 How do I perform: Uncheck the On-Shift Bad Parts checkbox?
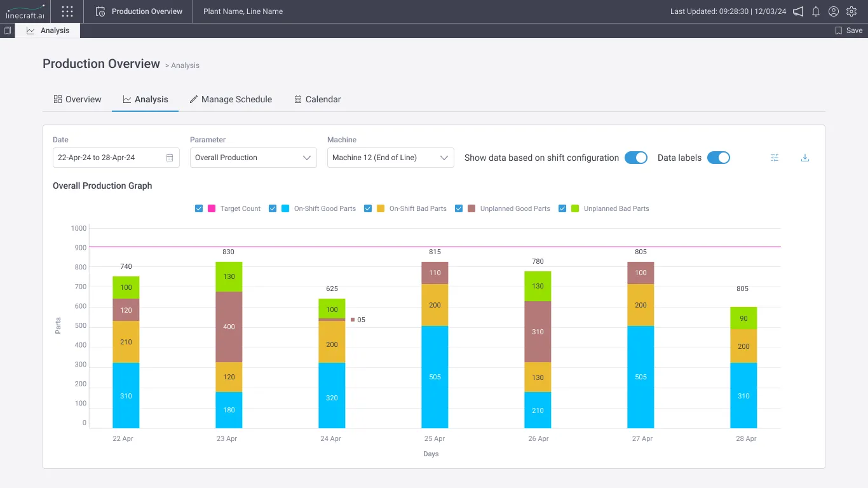coord(368,208)
